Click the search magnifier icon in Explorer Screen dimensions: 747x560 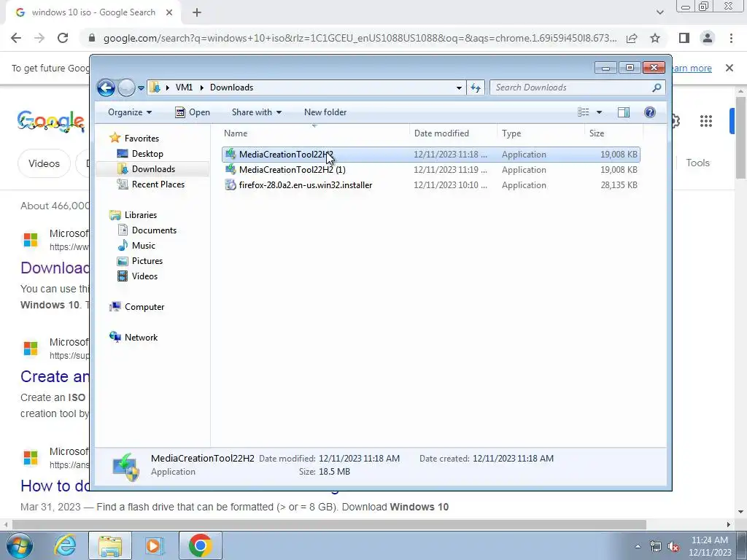click(x=657, y=87)
